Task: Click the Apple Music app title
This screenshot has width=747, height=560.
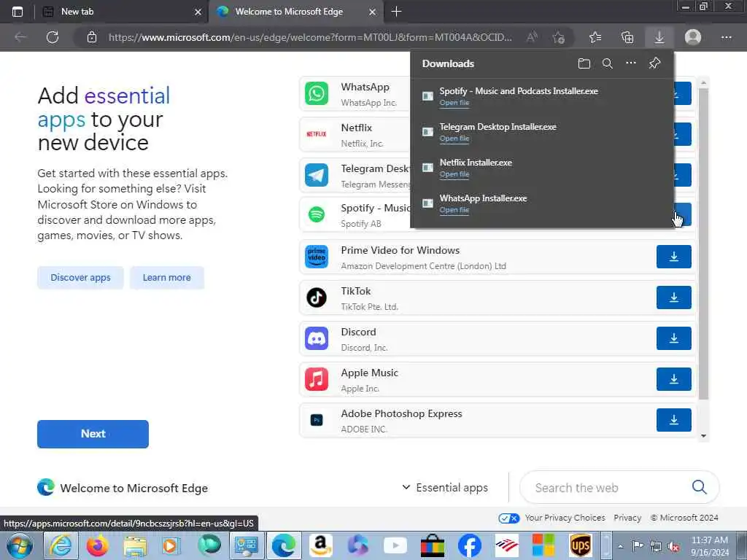Action: tap(369, 373)
